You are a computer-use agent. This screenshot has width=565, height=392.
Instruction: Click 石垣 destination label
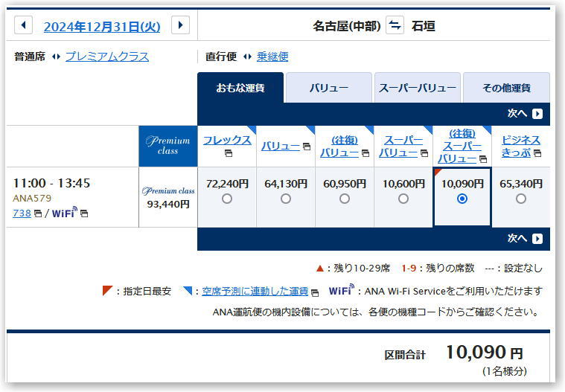pos(424,26)
